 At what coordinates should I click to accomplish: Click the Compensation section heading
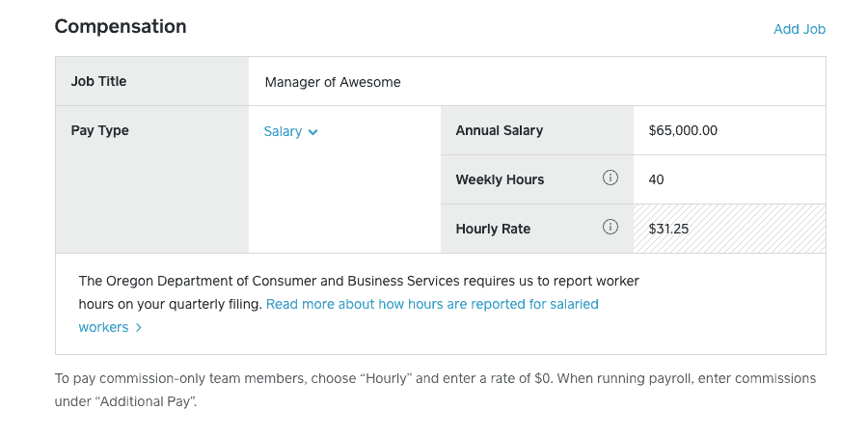tap(121, 27)
